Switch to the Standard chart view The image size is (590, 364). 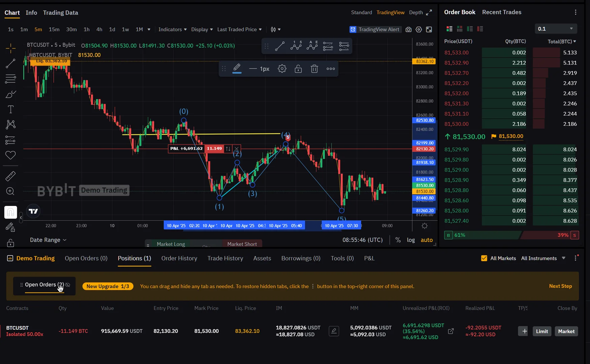click(x=362, y=12)
